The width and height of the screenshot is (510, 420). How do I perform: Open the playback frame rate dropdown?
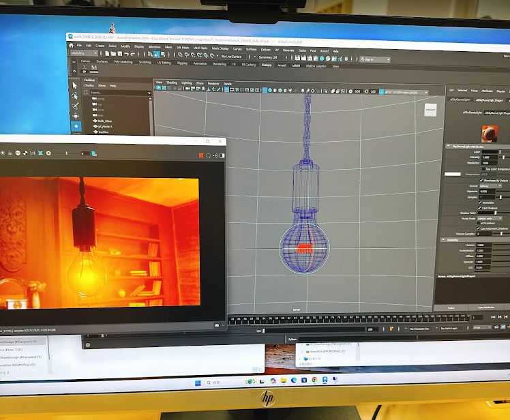click(x=482, y=327)
